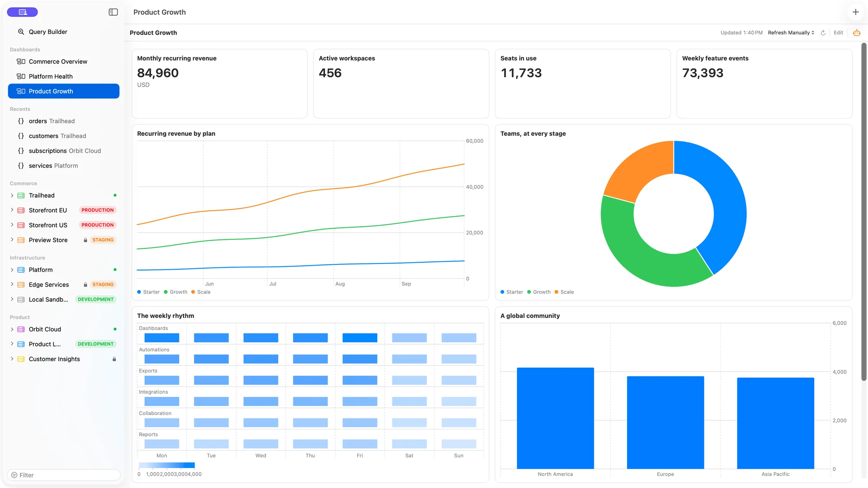Open the Refresh Manually dropdown
The height and width of the screenshot is (488, 868).
pos(791,33)
